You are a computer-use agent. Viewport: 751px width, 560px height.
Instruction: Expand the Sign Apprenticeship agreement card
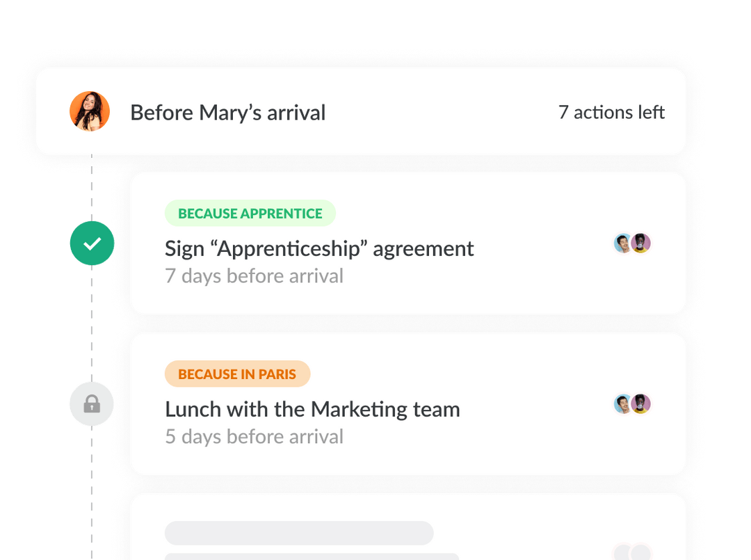pos(409,243)
